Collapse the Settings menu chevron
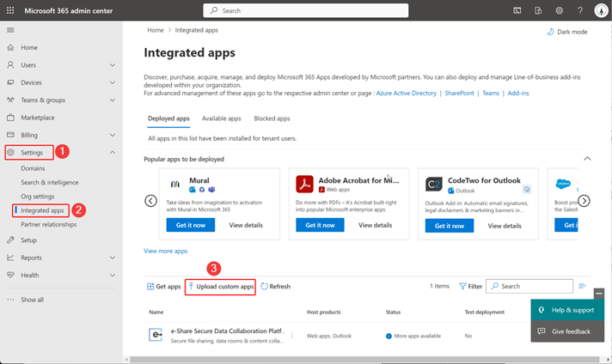Viewport: 612px width, 364px height. 113,152
